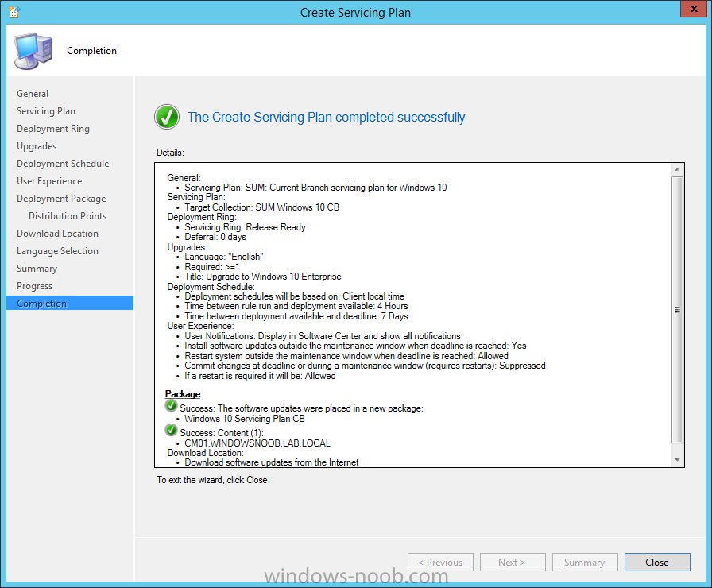712x588 pixels.
Task: Click 'If a restart is required' line
Action: tap(260, 376)
